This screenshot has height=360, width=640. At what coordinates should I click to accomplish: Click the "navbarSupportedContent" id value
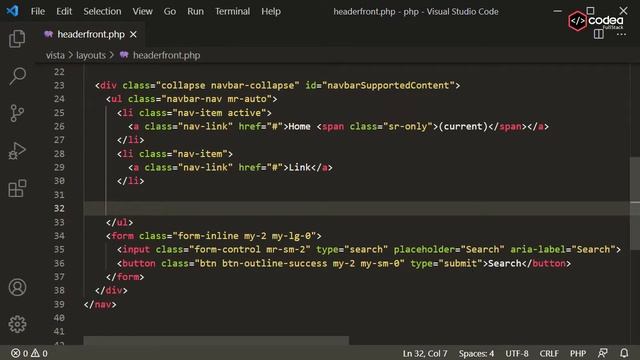point(388,85)
